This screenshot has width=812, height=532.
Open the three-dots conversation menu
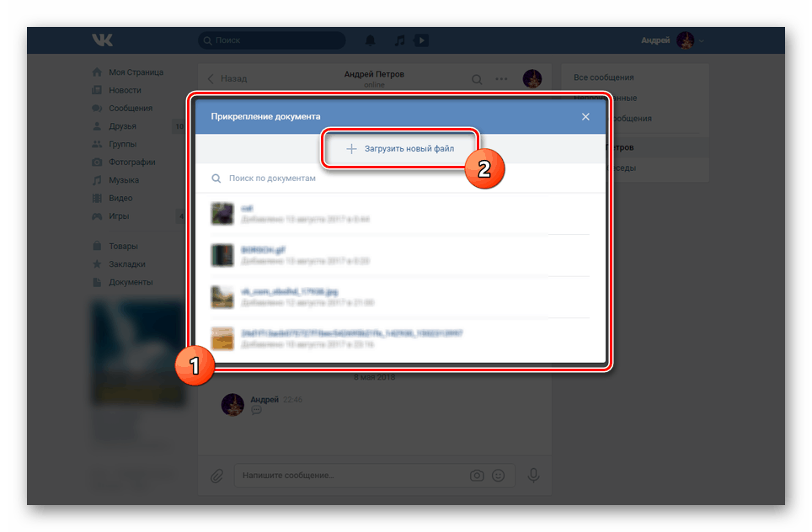[x=501, y=79]
